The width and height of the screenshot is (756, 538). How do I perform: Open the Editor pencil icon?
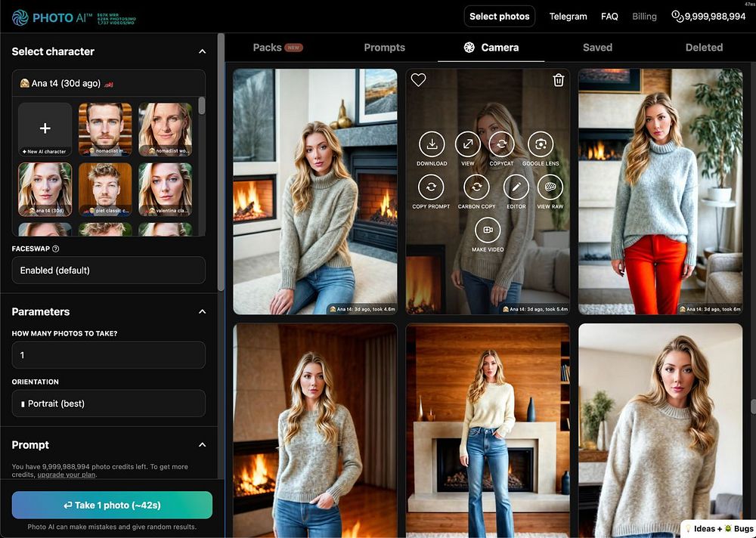pyautogui.click(x=516, y=187)
